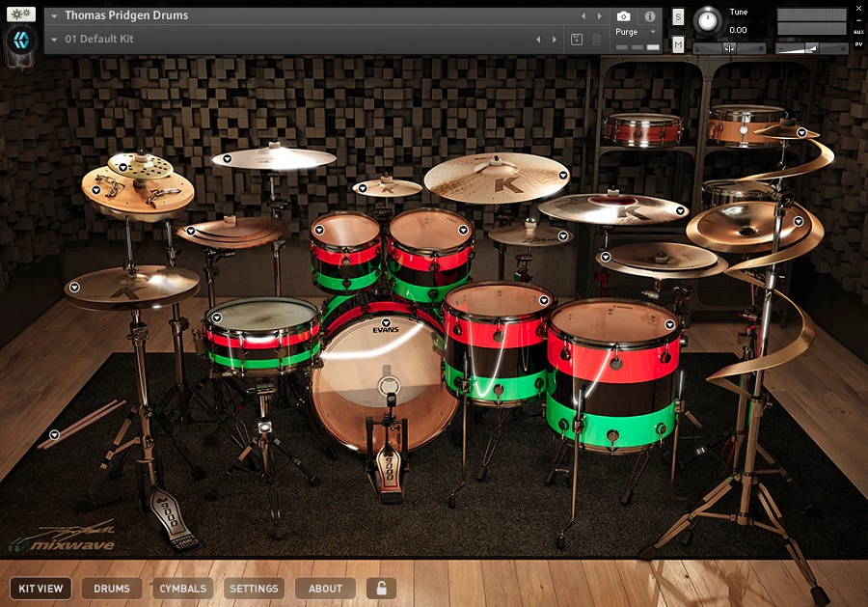Screen dimensions: 868x607
Task: Open the large floor tom options arrow
Action: click(x=670, y=324)
